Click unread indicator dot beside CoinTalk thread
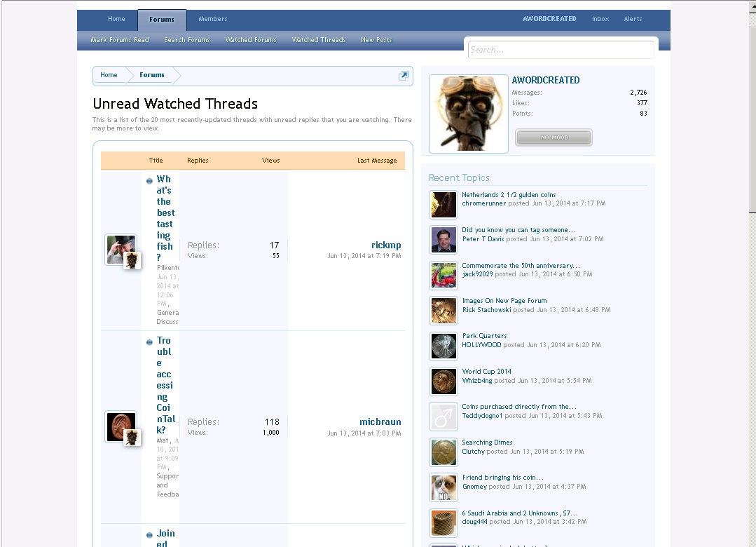 coord(149,342)
